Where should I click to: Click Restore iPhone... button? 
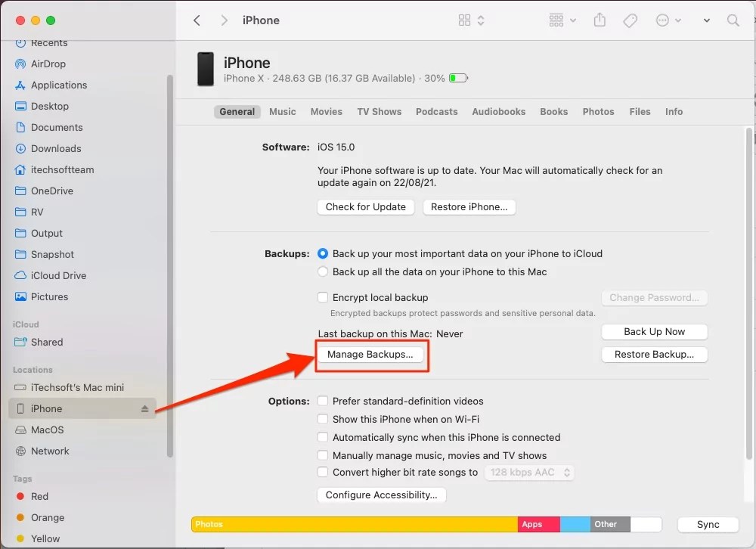pyautogui.click(x=469, y=207)
